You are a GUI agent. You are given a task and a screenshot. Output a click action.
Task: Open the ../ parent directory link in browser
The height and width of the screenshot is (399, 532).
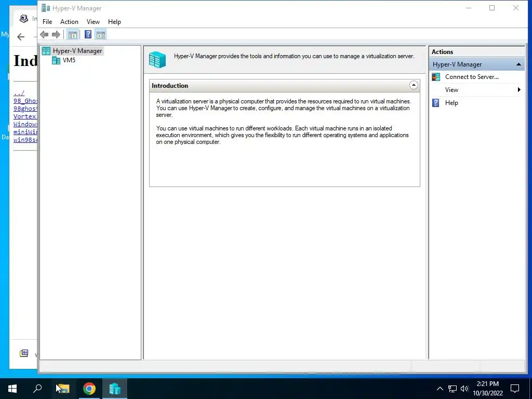click(x=19, y=93)
